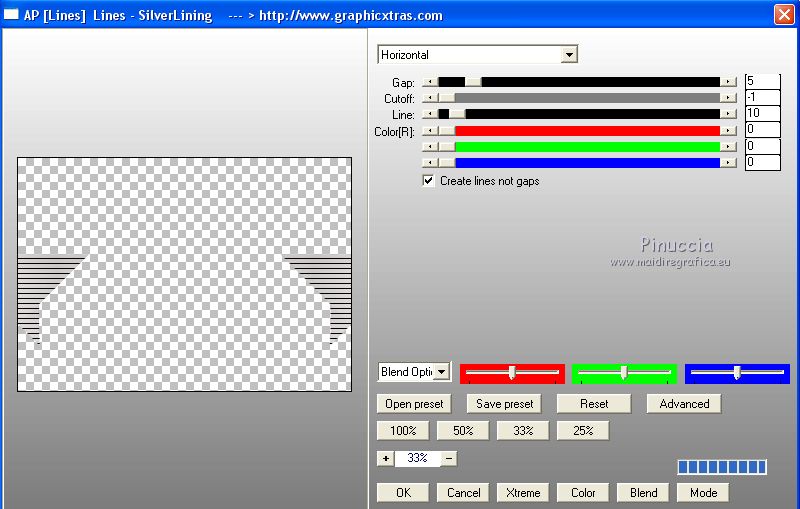The image size is (800, 509).
Task: Decrease zoom with the minus button
Action: [x=449, y=459]
